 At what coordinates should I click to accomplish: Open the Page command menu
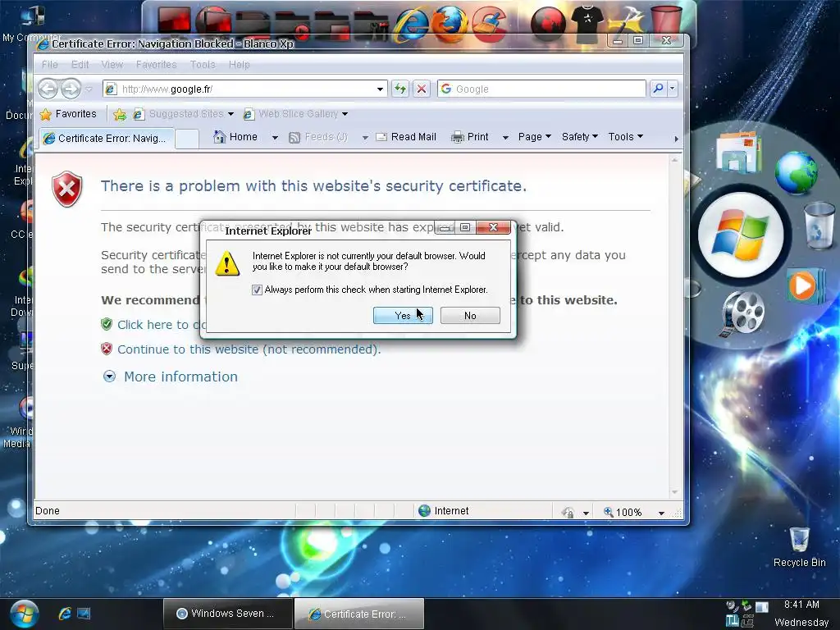point(534,137)
